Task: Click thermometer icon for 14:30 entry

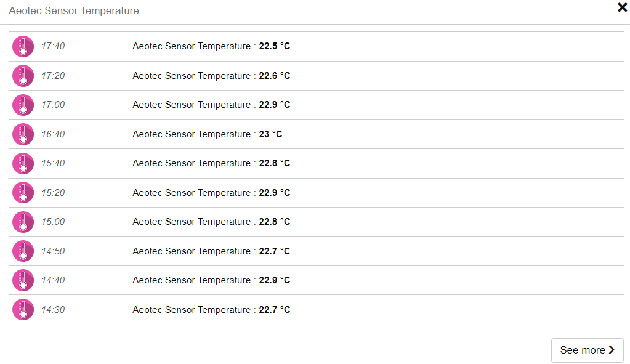Action: point(23,310)
